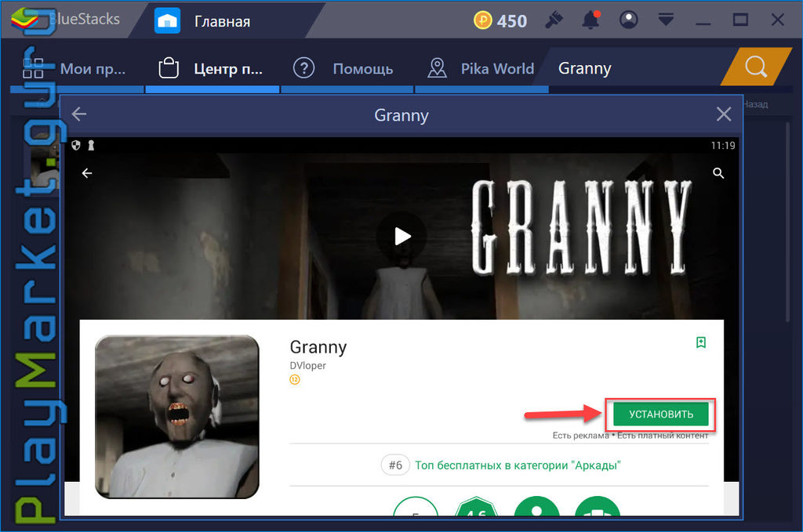Click the orange search button
The image size is (803, 532).
coord(756,67)
